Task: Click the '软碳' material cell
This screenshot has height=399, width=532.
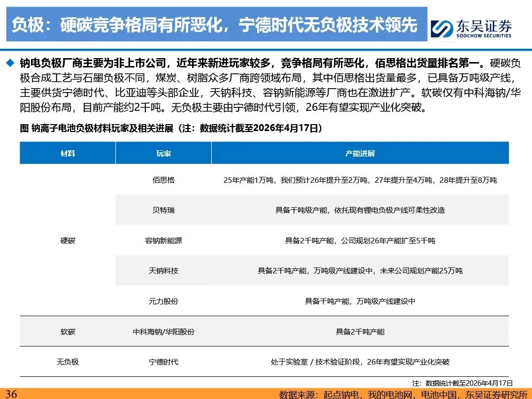Action: 67,332
